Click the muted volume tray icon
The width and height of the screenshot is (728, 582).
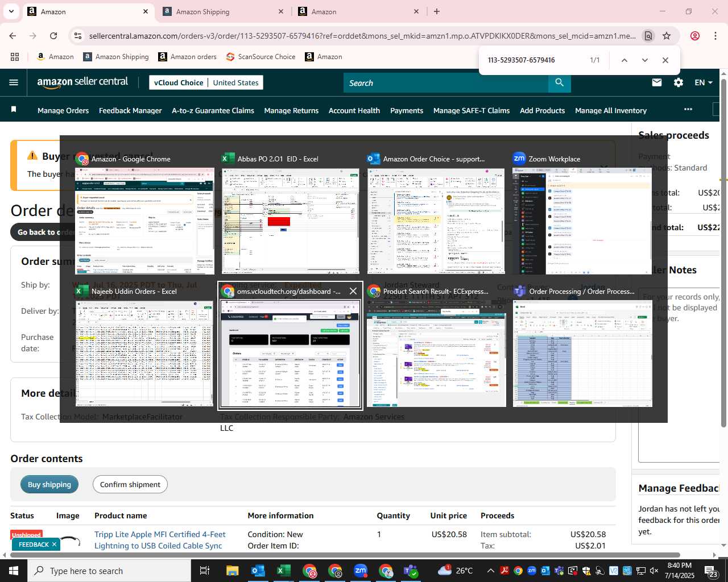click(x=655, y=571)
